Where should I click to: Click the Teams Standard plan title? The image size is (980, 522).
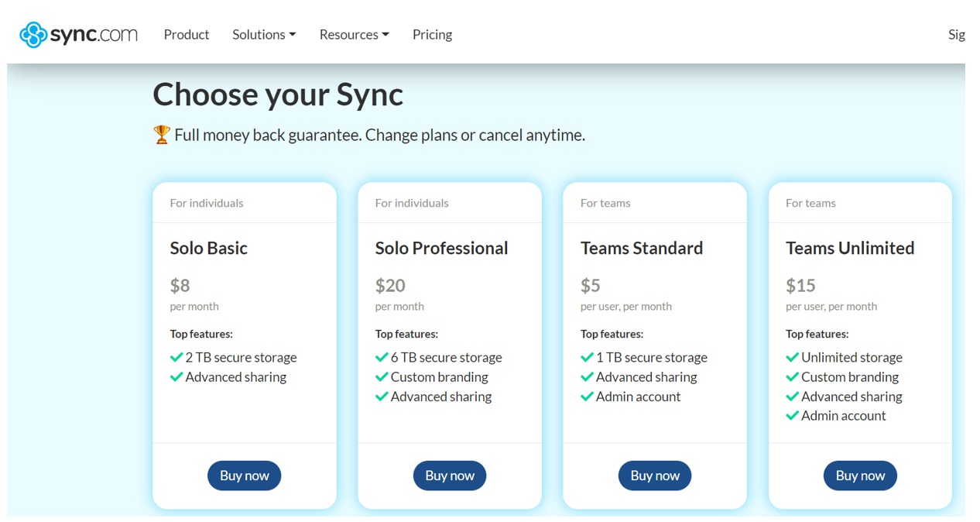(x=642, y=248)
